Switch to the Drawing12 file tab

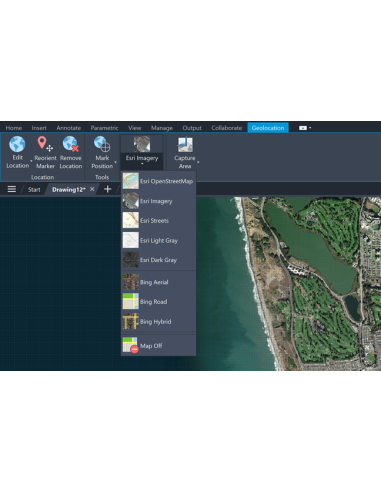pyautogui.click(x=69, y=189)
